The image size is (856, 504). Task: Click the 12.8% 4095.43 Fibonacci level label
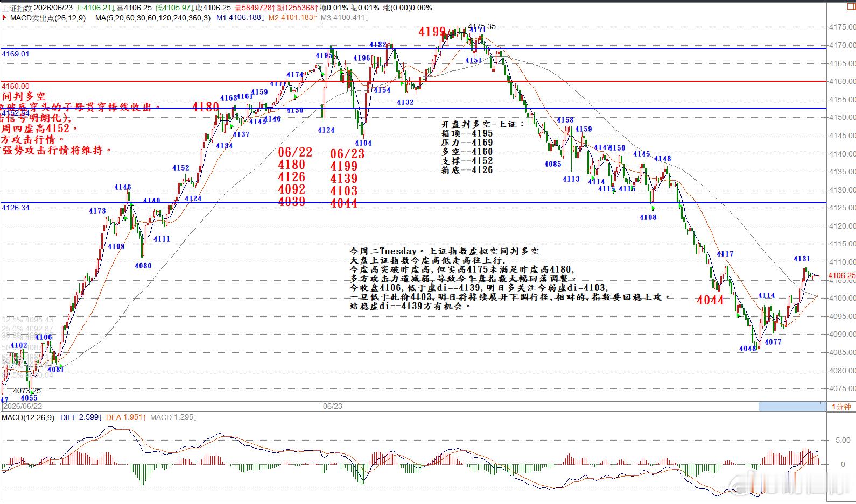27,320
